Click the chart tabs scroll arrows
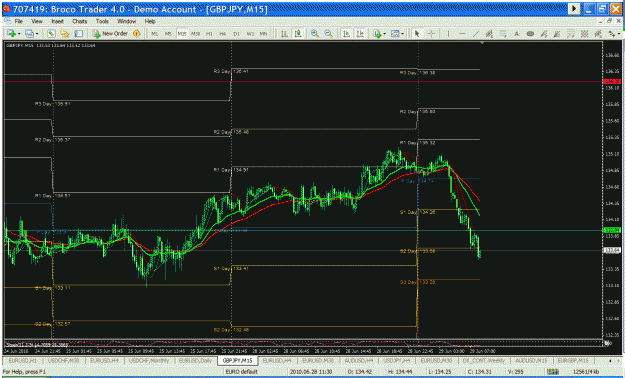The image size is (625, 378). 614,360
